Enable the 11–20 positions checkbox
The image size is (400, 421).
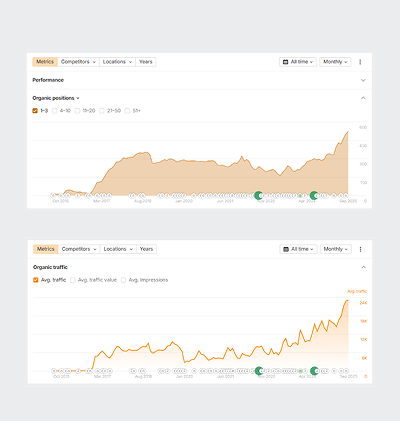point(77,111)
